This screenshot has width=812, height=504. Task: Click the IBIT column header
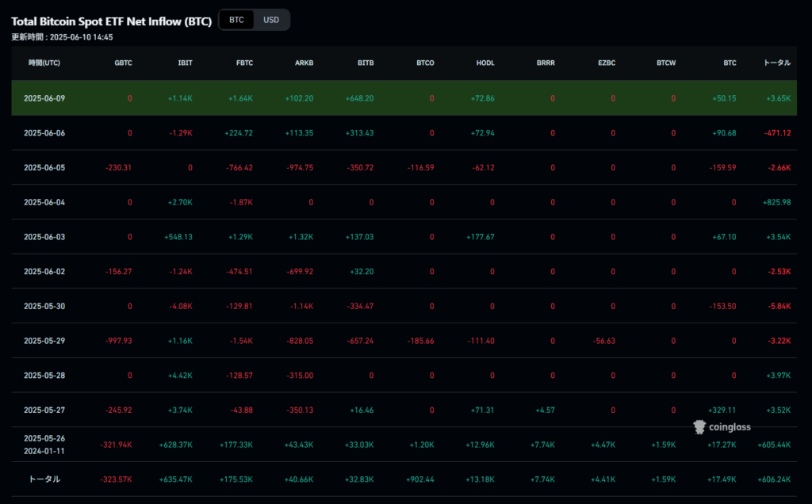point(185,63)
